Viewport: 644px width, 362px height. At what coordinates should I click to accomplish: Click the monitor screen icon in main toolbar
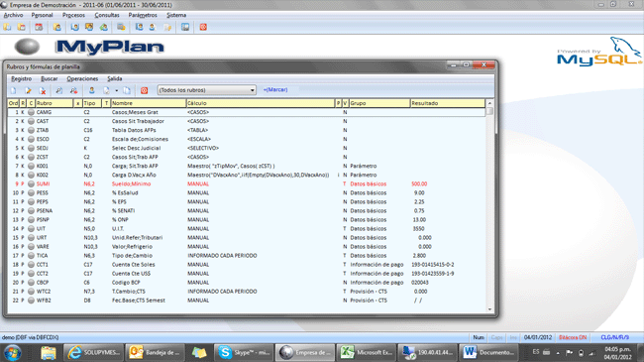[x=185, y=27]
